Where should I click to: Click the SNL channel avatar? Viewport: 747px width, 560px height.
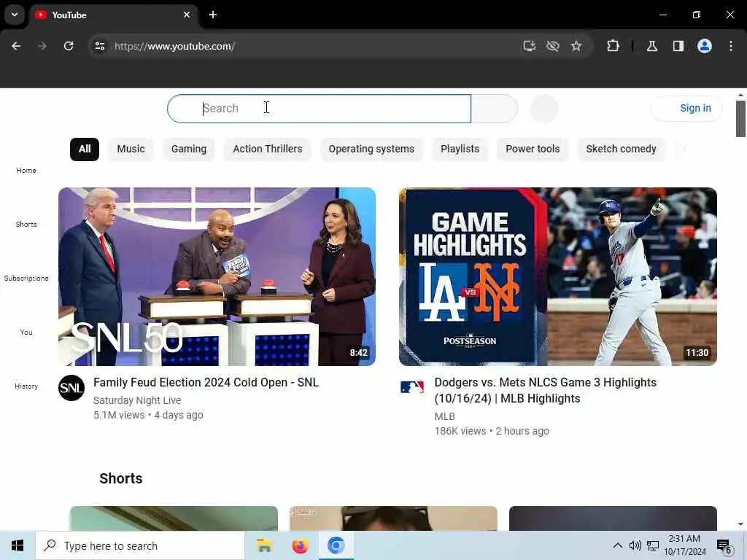click(71, 388)
